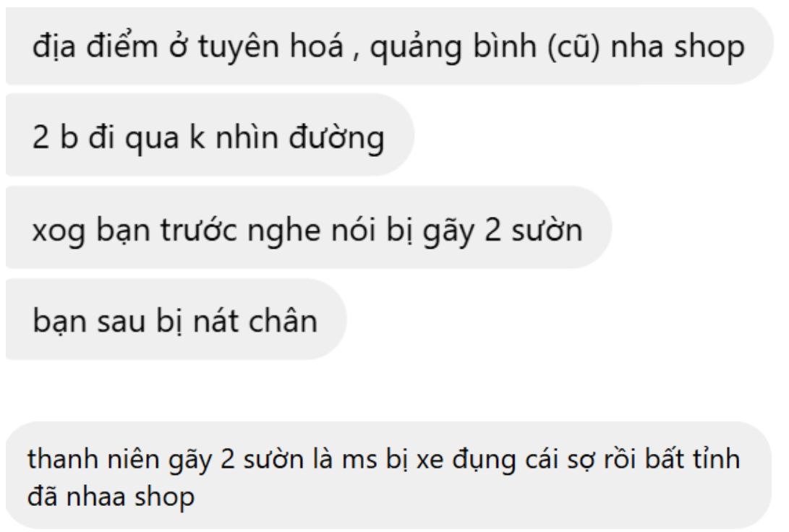Click 'gãy 2 sườn' in the third bubble
789x532 pixels.
tap(502, 231)
